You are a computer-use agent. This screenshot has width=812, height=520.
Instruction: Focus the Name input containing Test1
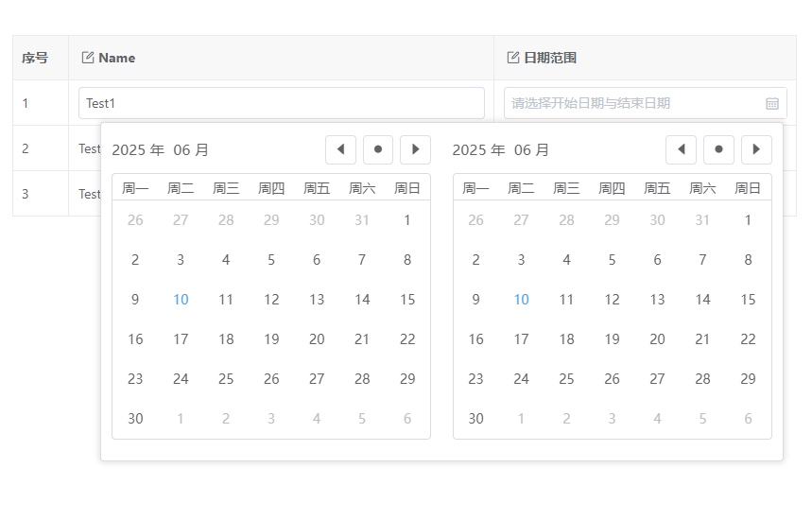pos(281,103)
